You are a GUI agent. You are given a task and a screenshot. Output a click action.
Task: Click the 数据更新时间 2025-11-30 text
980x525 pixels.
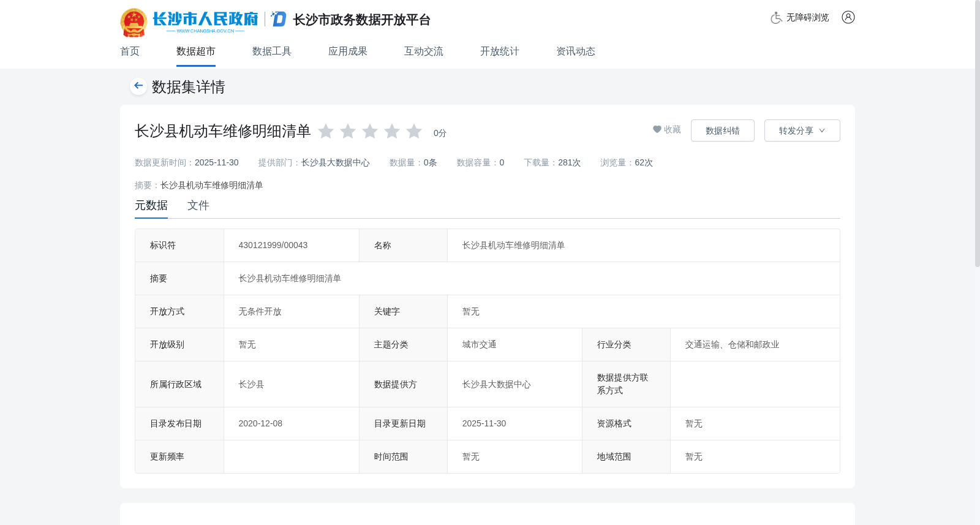[187, 162]
